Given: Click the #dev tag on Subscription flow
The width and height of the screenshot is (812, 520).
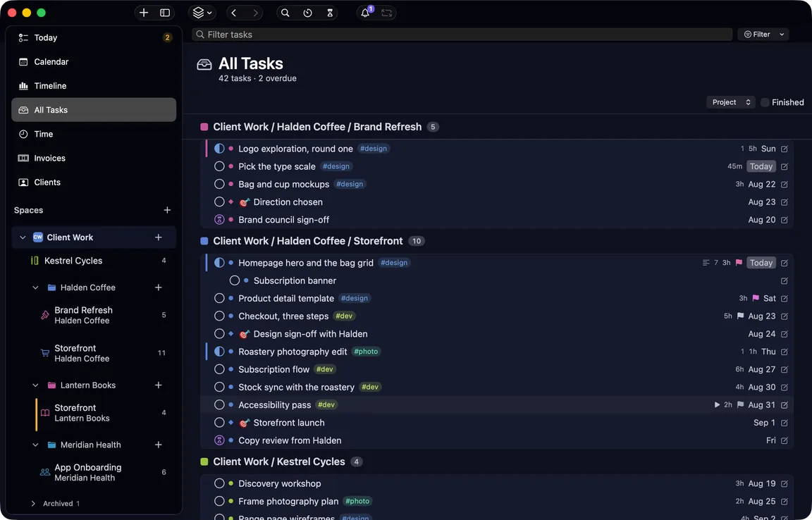Looking at the screenshot, I should click(x=325, y=369).
